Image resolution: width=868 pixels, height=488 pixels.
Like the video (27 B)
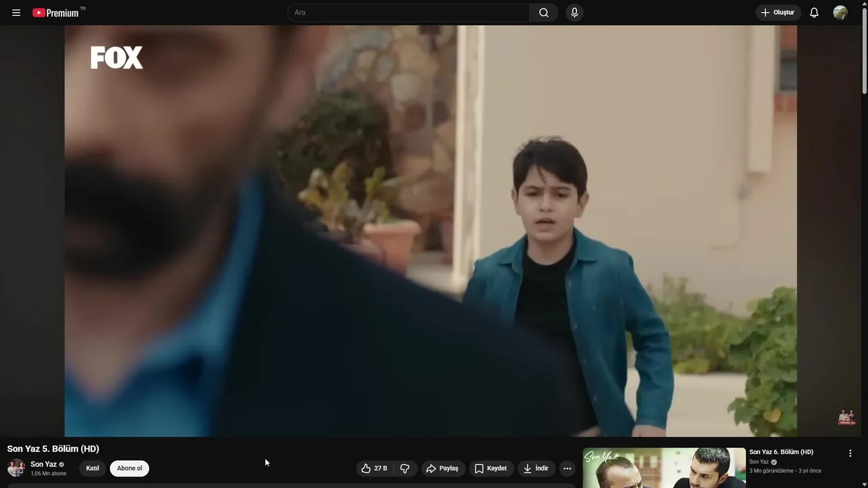coord(374,468)
